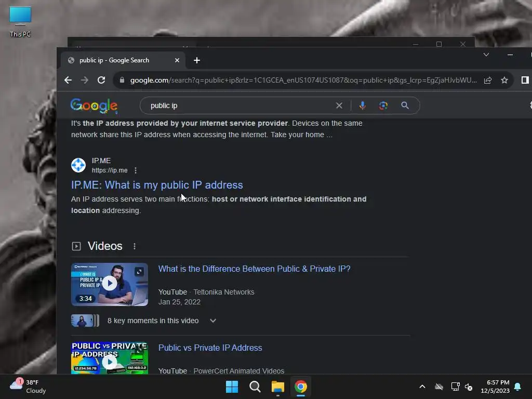This screenshot has width=532, height=399.
Task: Minimize the Chrome window
Action: click(x=510, y=55)
